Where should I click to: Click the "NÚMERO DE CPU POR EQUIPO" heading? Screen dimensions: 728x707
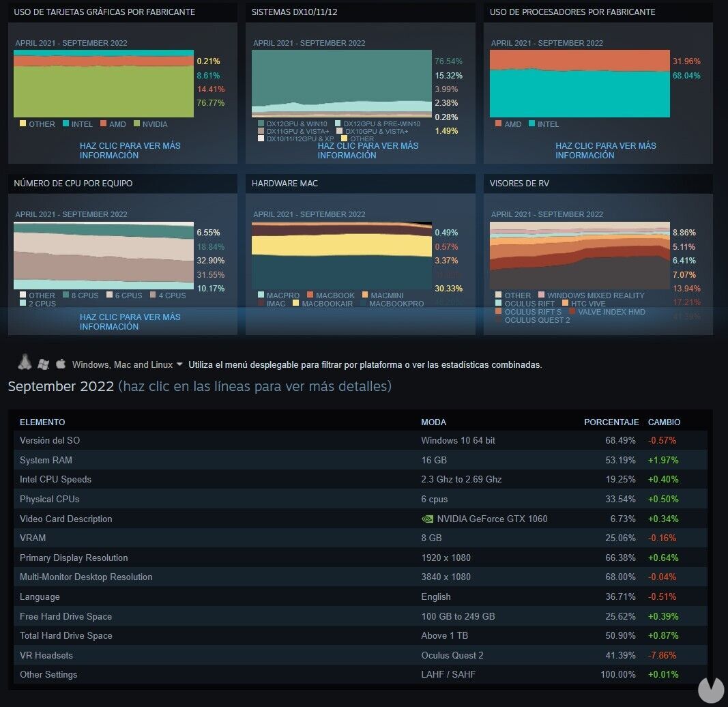click(73, 184)
